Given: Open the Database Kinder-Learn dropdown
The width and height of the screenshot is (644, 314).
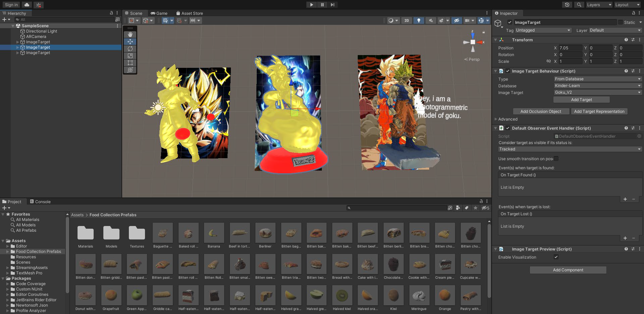Looking at the screenshot, I should click(597, 86).
